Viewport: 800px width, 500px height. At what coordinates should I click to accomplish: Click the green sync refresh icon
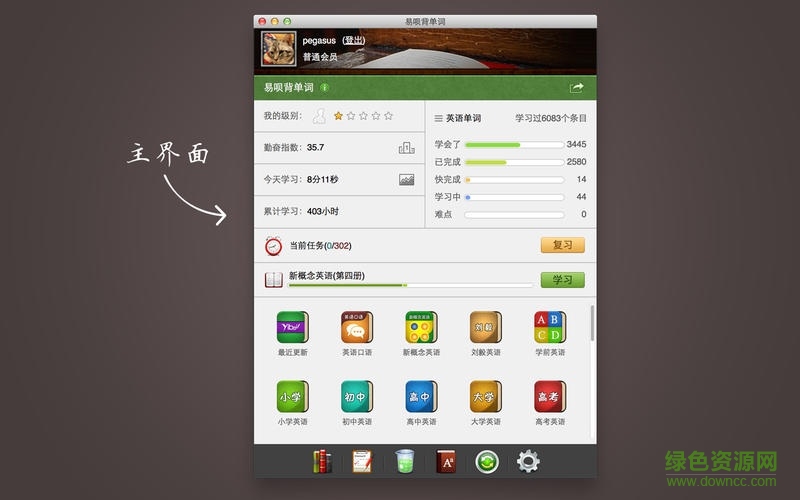[x=486, y=461]
